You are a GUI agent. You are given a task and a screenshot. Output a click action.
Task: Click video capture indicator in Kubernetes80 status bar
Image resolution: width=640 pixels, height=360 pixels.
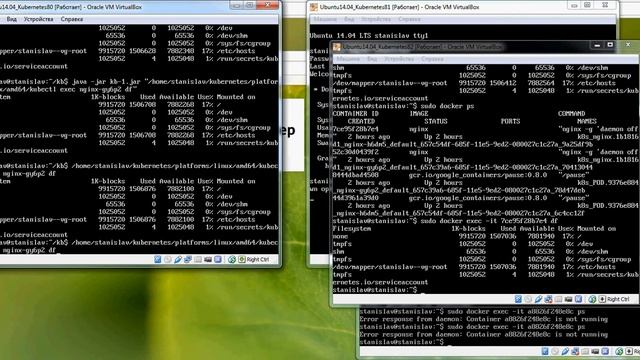click(x=208, y=259)
